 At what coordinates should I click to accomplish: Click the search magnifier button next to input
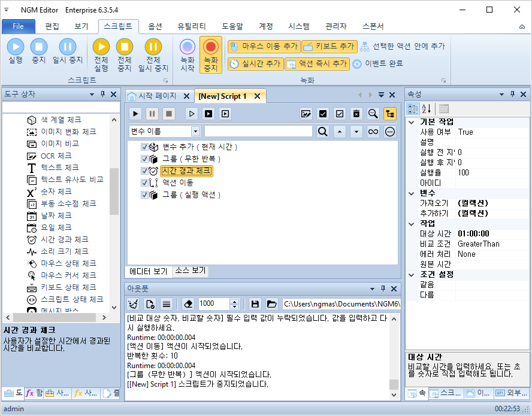[323, 131]
